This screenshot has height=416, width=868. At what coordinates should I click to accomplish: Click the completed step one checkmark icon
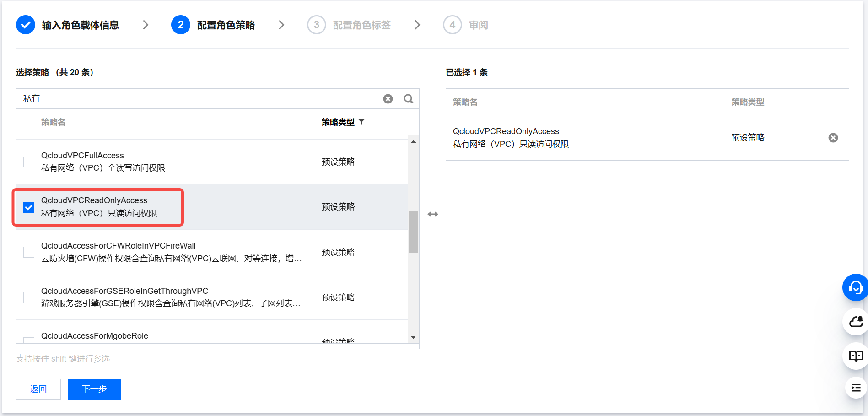pyautogui.click(x=26, y=25)
